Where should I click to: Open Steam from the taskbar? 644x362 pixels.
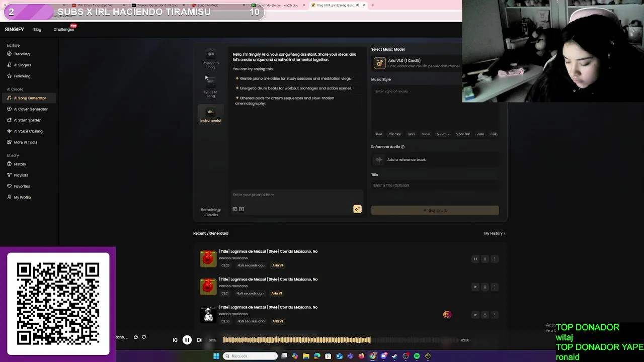point(394,356)
